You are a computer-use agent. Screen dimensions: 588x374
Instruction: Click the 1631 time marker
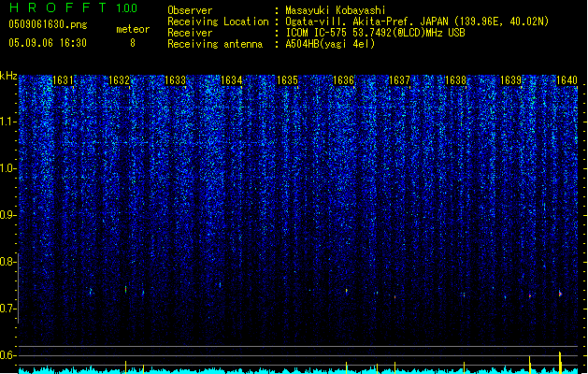pyautogui.click(x=63, y=80)
